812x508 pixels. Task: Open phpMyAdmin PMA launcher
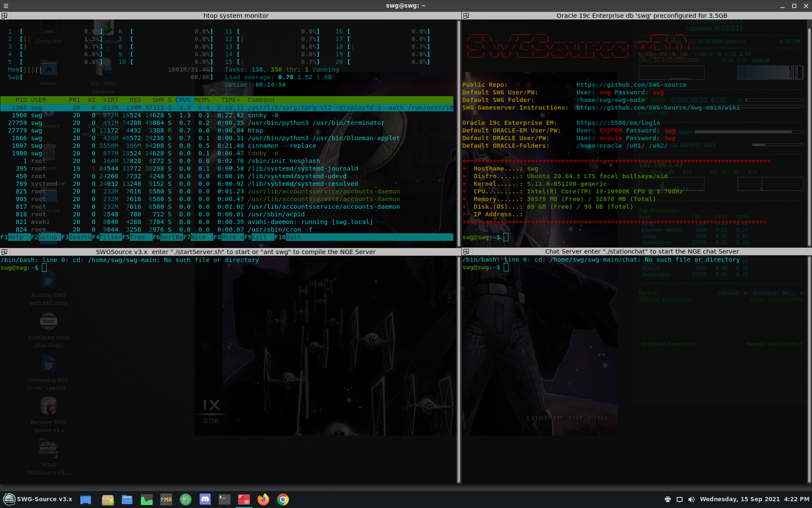click(166, 500)
